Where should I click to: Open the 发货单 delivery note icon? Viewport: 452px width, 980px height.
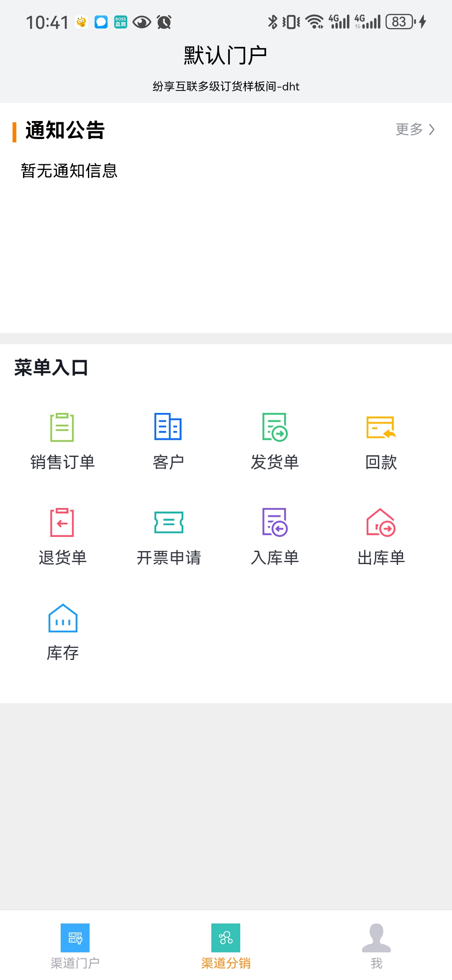[275, 428]
